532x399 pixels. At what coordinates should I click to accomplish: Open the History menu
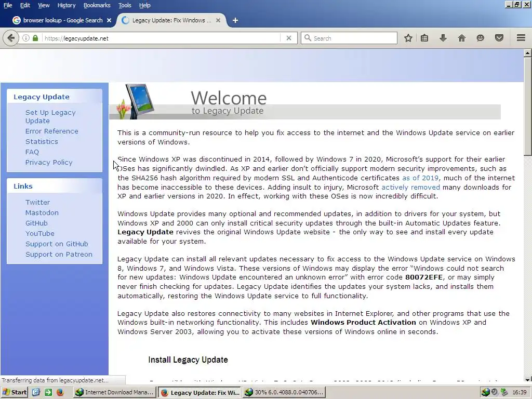coord(66,5)
